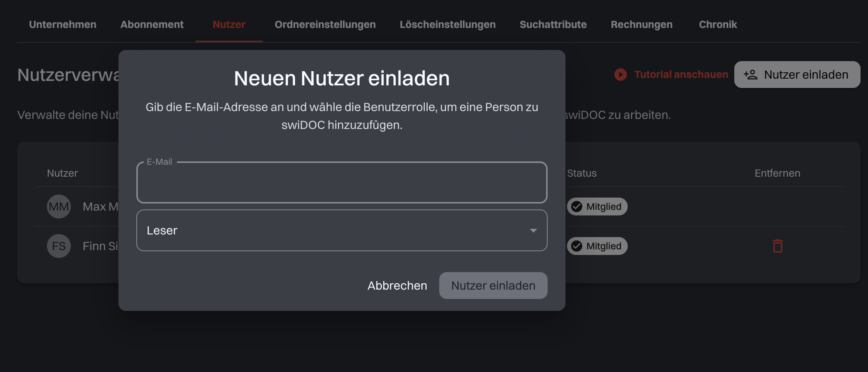Click the FS avatar circle
Screen dimensions: 868x372
(x=59, y=246)
